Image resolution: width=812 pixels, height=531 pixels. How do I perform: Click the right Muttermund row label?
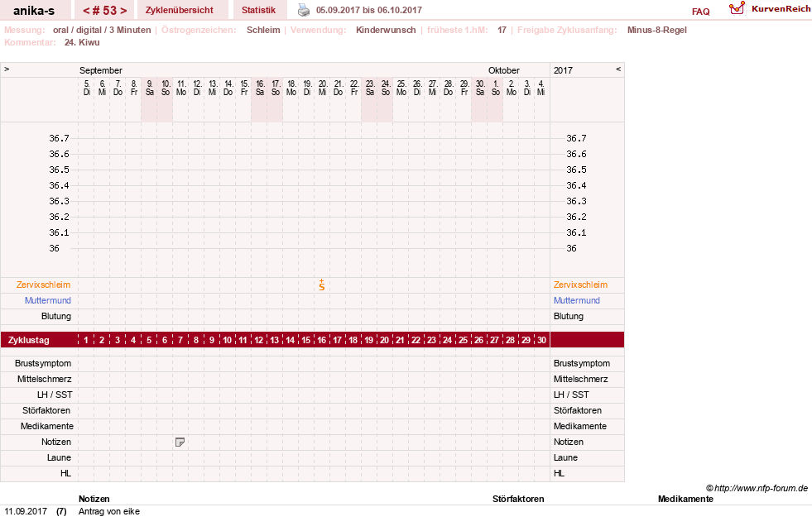(x=576, y=300)
